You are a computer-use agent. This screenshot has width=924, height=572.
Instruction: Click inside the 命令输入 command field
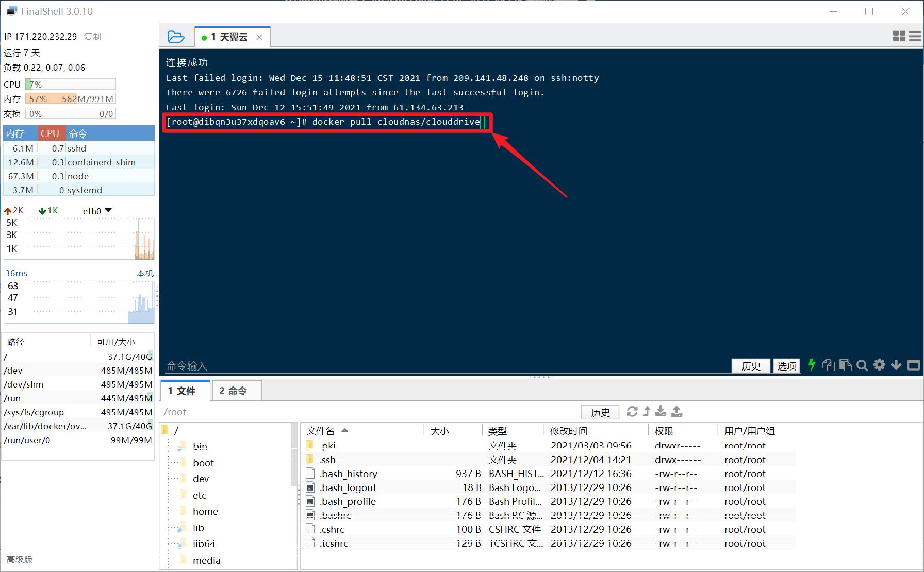(361, 366)
